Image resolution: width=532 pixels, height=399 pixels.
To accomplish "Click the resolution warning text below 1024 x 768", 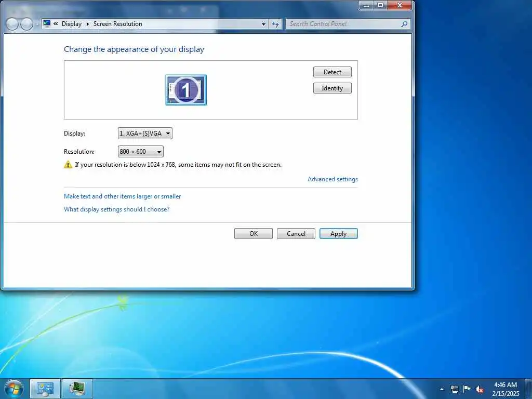I will 178,165.
